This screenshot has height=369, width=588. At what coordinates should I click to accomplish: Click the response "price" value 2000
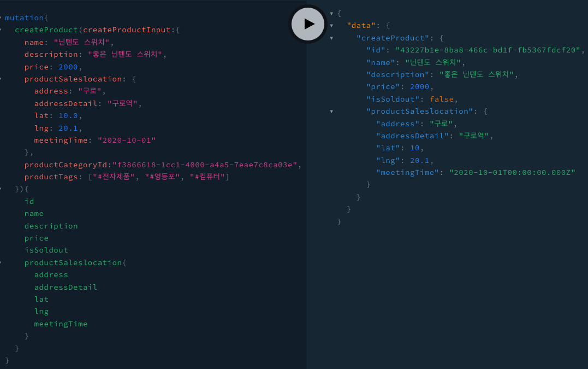(420, 87)
